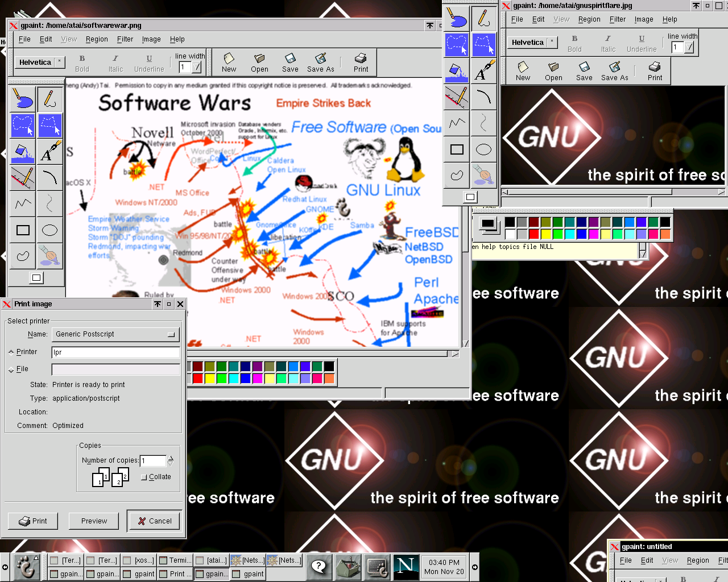Toggle Underline in softwarewar window
728x582 pixels.
pyautogui.click(x=149, y=63)
